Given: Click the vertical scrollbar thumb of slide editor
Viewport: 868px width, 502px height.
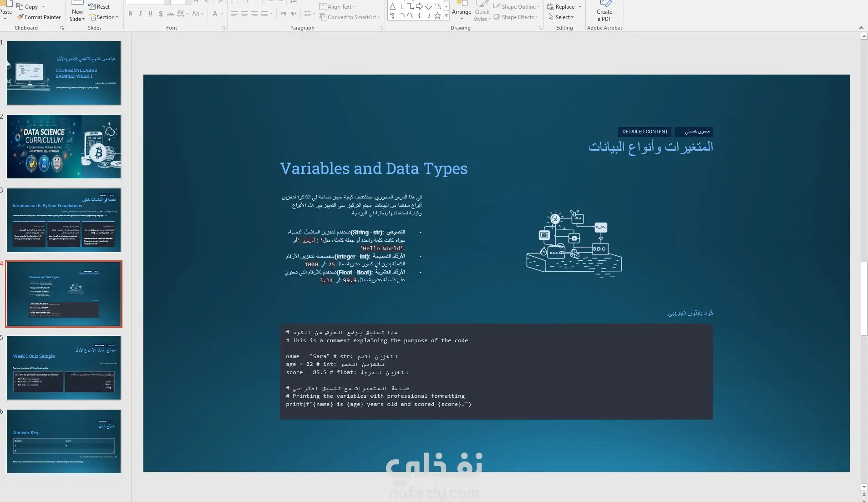Looking at the screenshot, I should [x=864, y=299].
